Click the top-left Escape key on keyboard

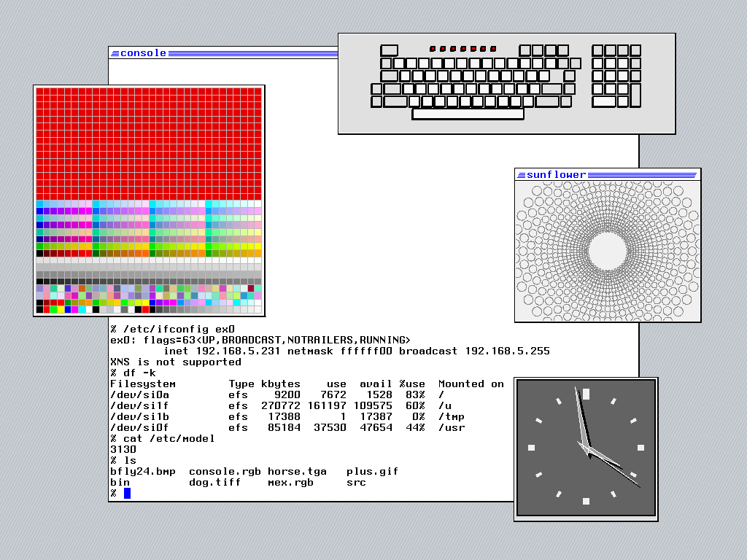coord(389,50)
